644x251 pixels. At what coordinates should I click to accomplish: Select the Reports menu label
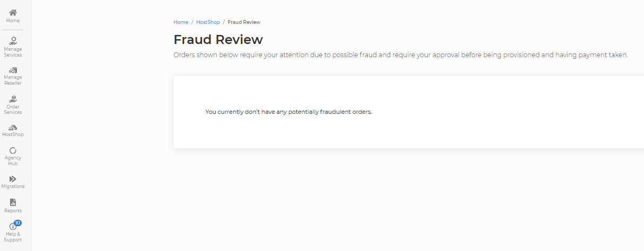coord(13,211)
